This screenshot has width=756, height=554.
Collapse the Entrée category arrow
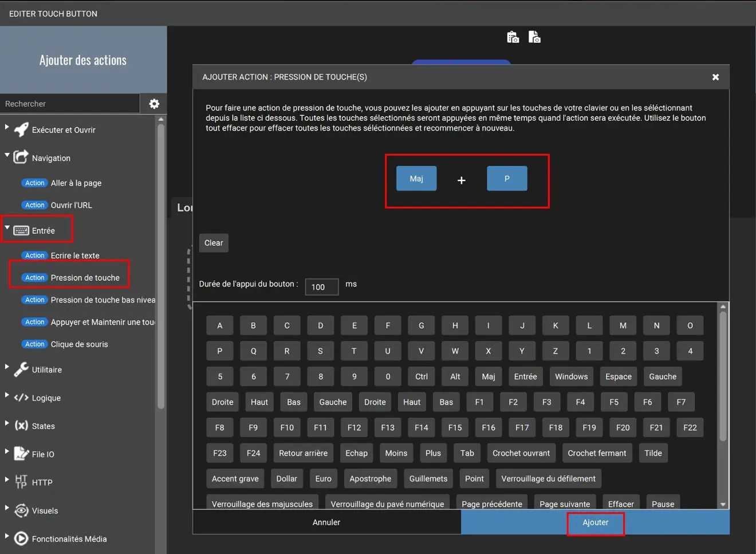pyautogui.click(x=7, y=227)
